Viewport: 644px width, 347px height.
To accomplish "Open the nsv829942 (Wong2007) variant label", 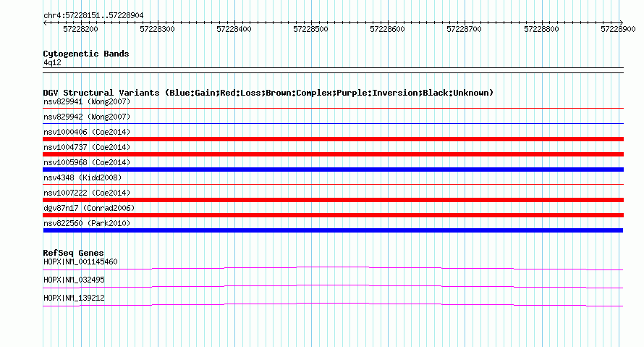I will point(87,117).
